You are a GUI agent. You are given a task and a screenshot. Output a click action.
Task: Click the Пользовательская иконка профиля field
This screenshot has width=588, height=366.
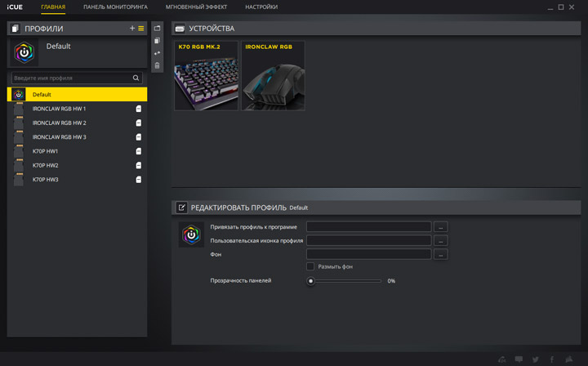[x=368, y=241]
